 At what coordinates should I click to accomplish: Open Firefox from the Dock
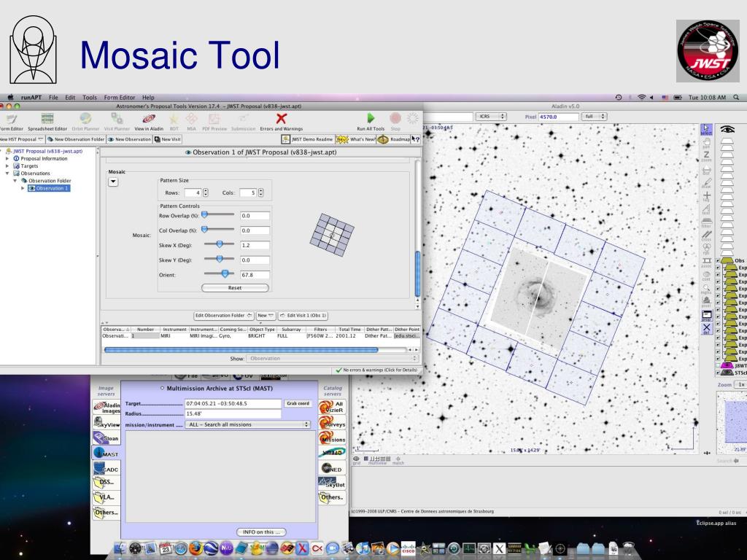click(x=196, y=548)
